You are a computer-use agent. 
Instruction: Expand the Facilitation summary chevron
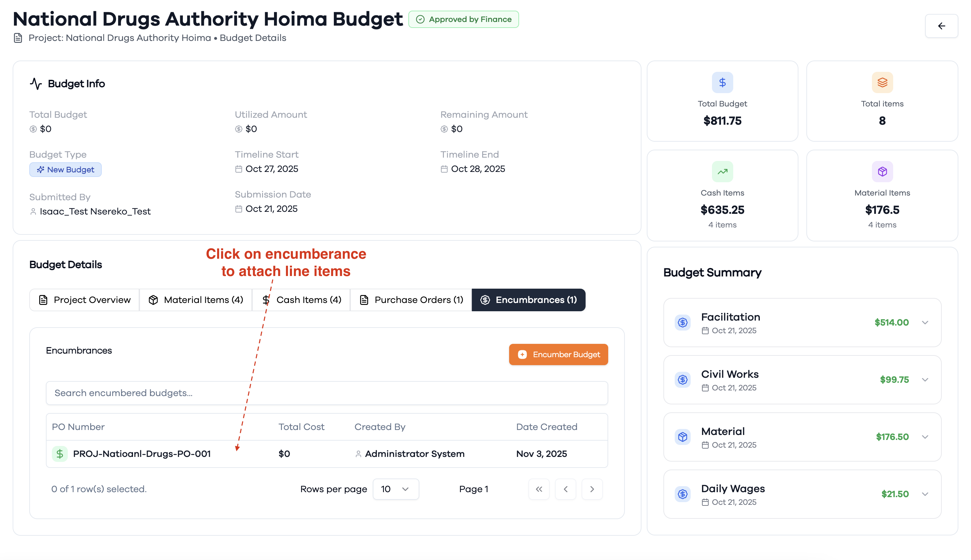click(925, 322)
